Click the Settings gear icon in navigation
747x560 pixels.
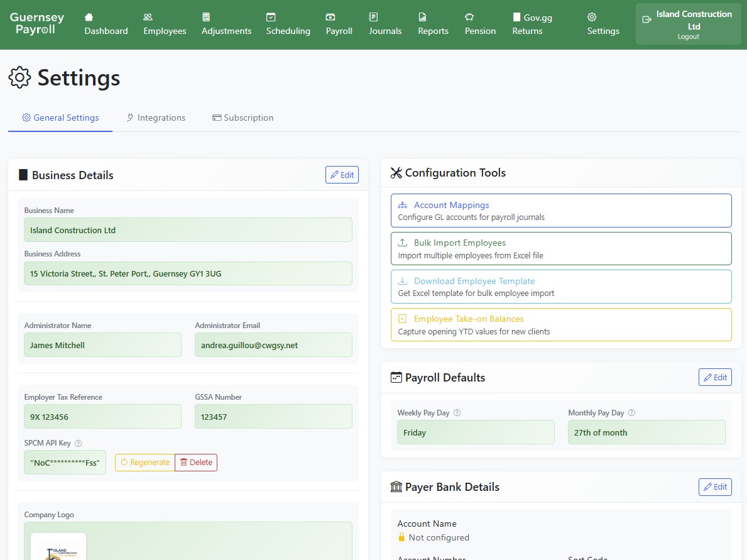pyautogui.click(x=591, y=18)
